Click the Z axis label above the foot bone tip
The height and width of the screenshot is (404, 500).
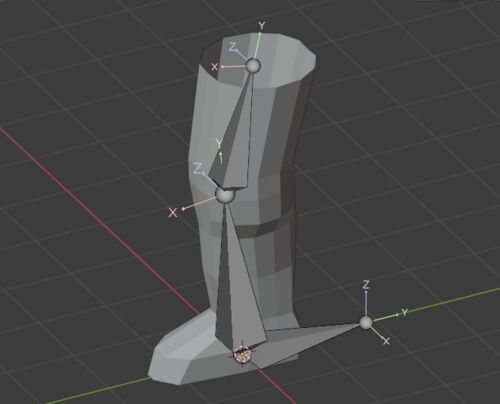366,285
